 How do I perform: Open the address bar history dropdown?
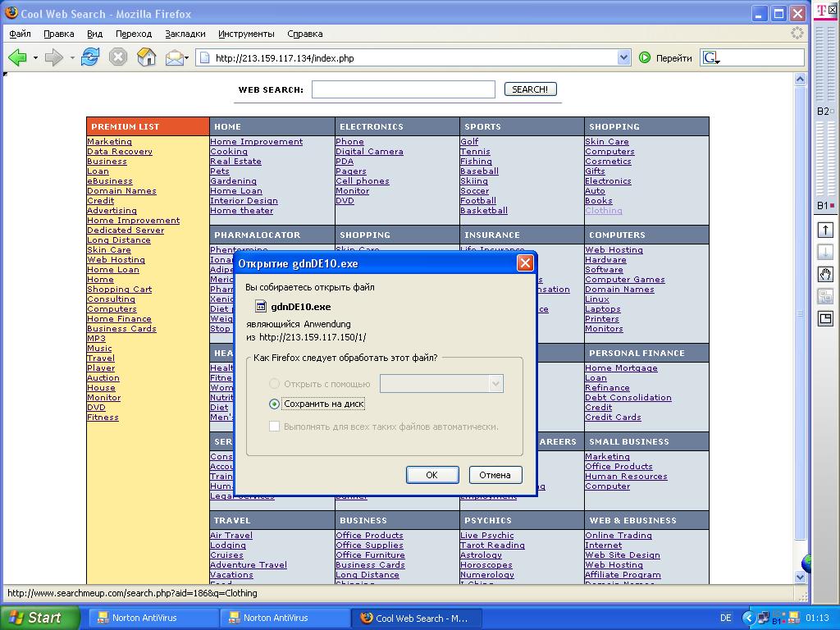623,57
